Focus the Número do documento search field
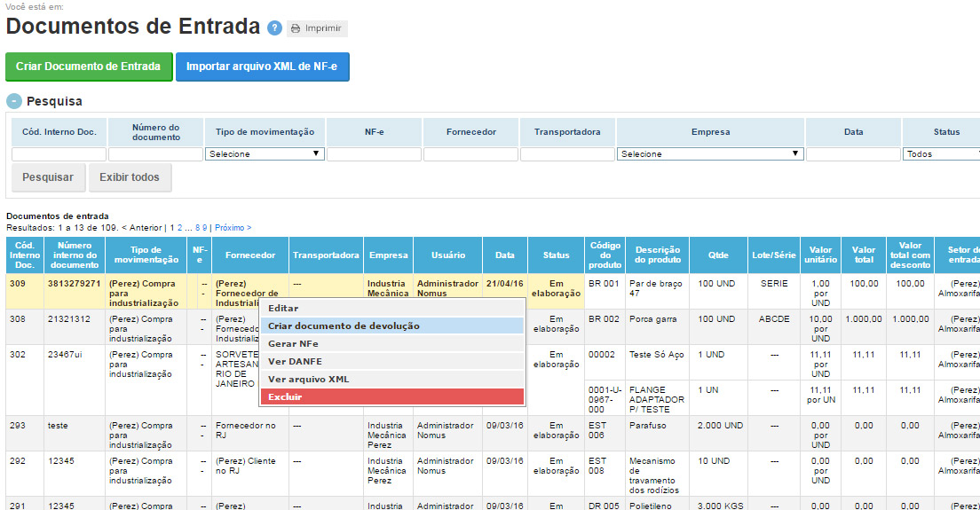Viewport: 980px width, 510px height. pos(155,154)
